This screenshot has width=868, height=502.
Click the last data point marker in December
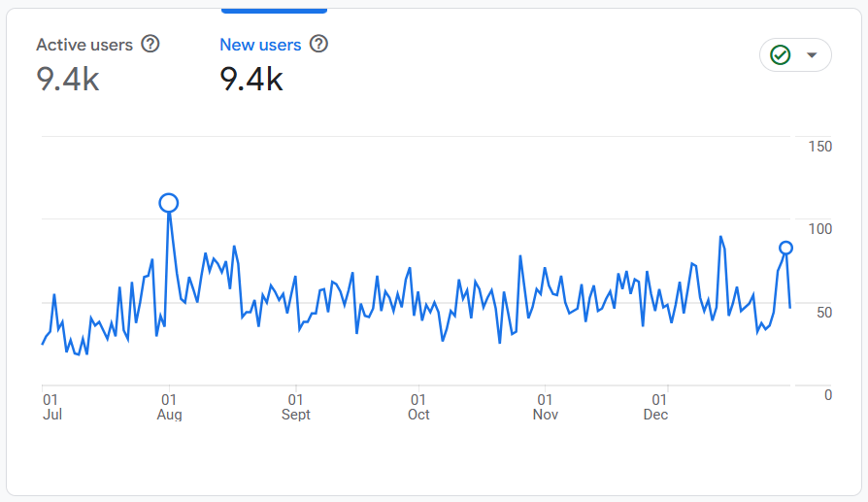pyautogui.click(x=785, y=248)
